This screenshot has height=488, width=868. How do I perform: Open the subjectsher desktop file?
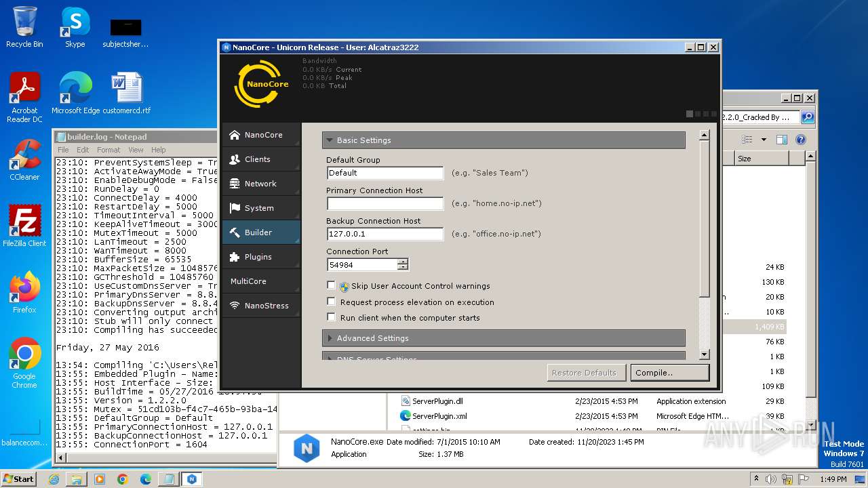coord(125,33)
